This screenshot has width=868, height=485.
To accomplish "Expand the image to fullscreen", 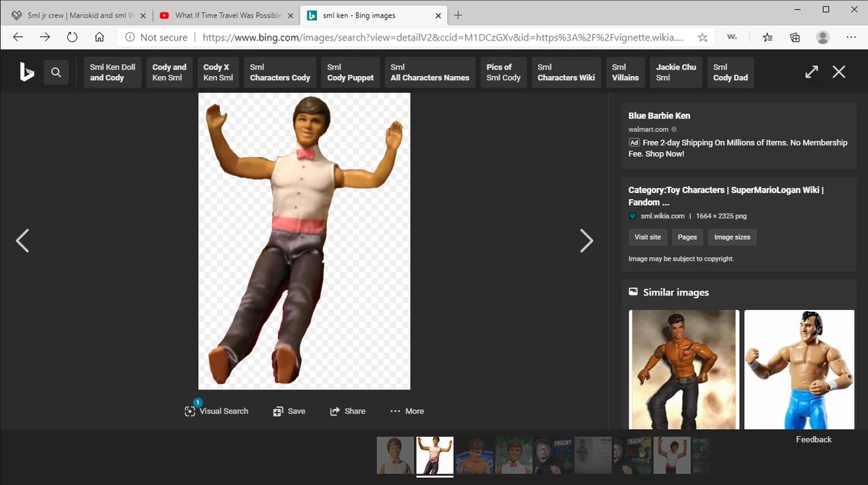I will 811,72.
